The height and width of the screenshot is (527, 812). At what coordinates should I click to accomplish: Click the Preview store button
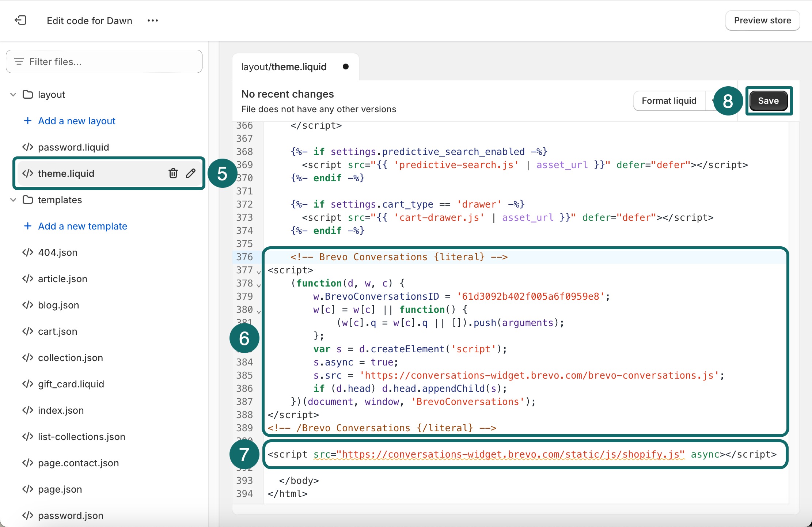pos(763,20)
